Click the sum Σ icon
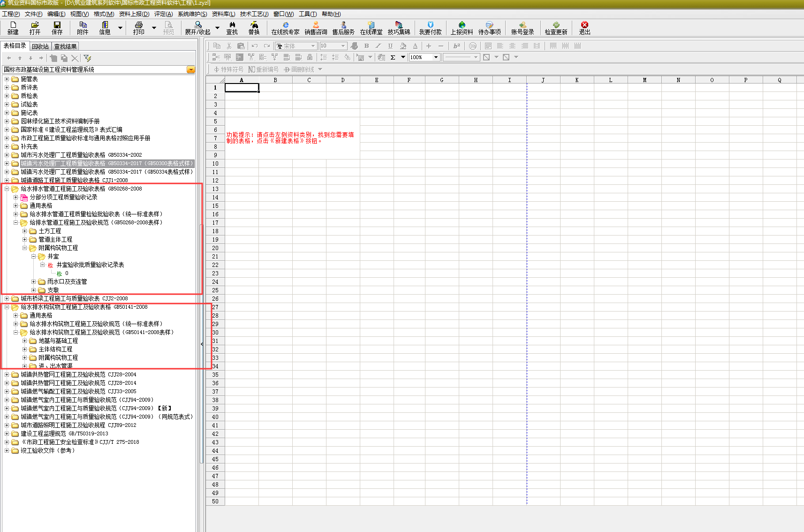This screenshot has height=532, width=804. point(393,57)
